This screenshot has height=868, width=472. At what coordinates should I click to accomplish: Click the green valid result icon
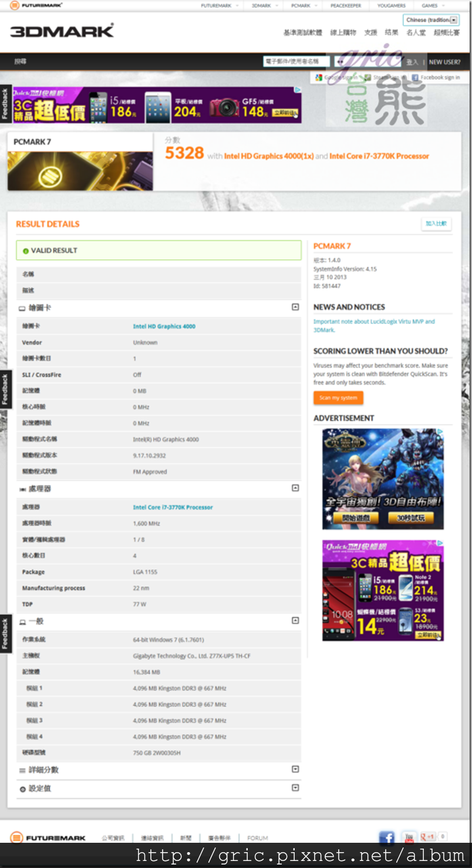coord(25,251)
